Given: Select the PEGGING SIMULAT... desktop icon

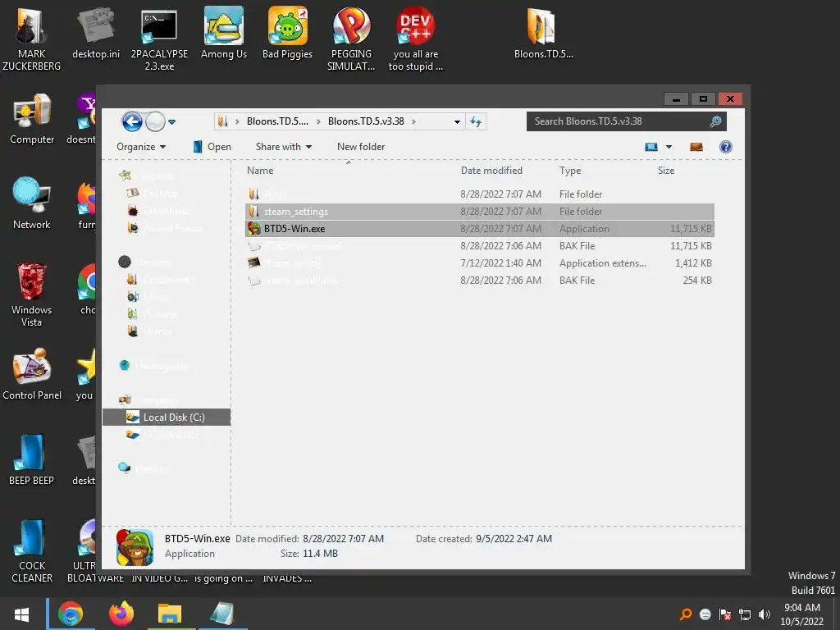Looking at the screenshot, I should point(351,39).
